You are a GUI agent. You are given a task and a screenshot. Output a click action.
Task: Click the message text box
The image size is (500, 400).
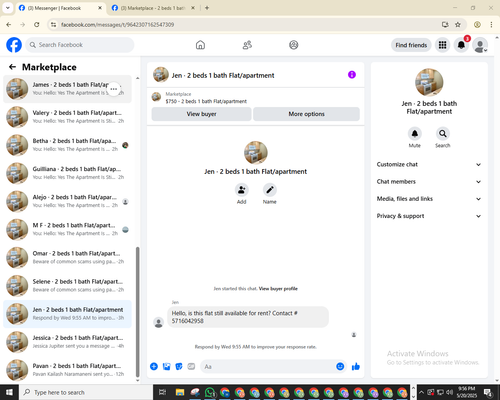tap(273, 367)
